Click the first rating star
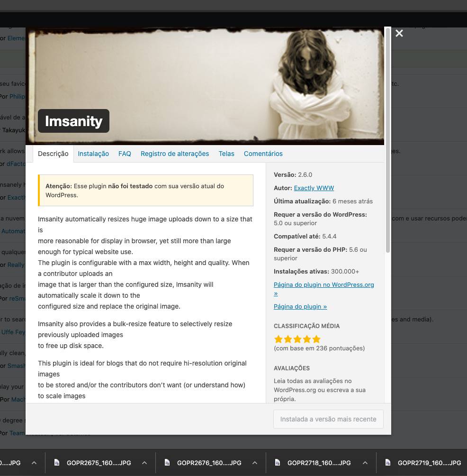Screen dimensions: 467x476 pyautogui.click(x=278, y=339)
